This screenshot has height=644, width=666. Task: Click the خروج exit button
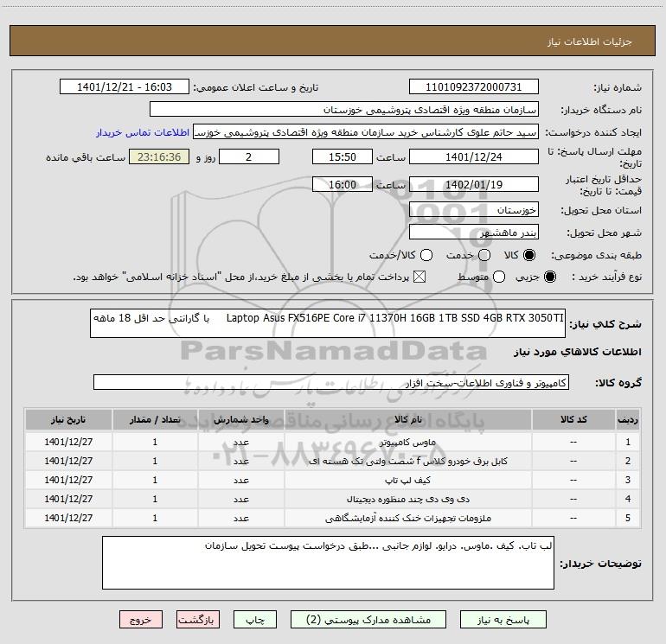click(x=141, y=620)
